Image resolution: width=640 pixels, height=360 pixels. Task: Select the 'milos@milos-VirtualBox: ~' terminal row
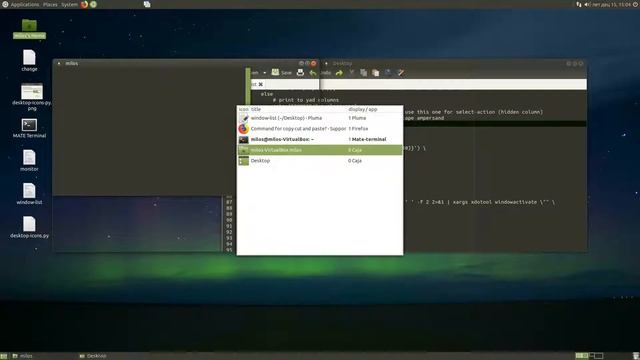320,139
